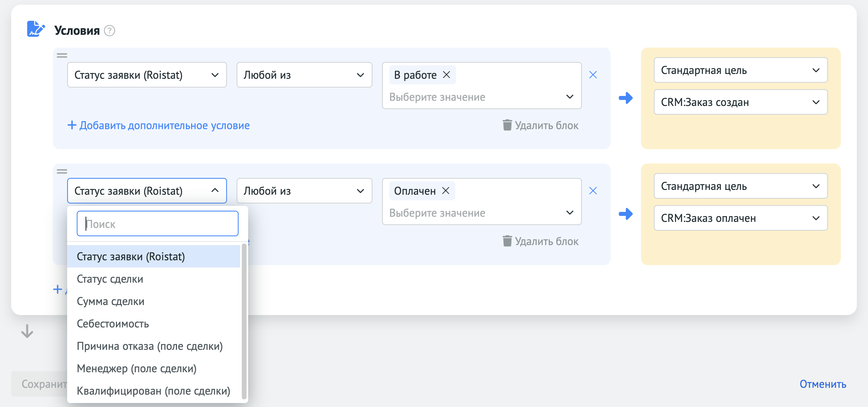Click the help question mark next to Условия
Image resolution: width=868 pixels, height=407 pixels.
point(109,31)
